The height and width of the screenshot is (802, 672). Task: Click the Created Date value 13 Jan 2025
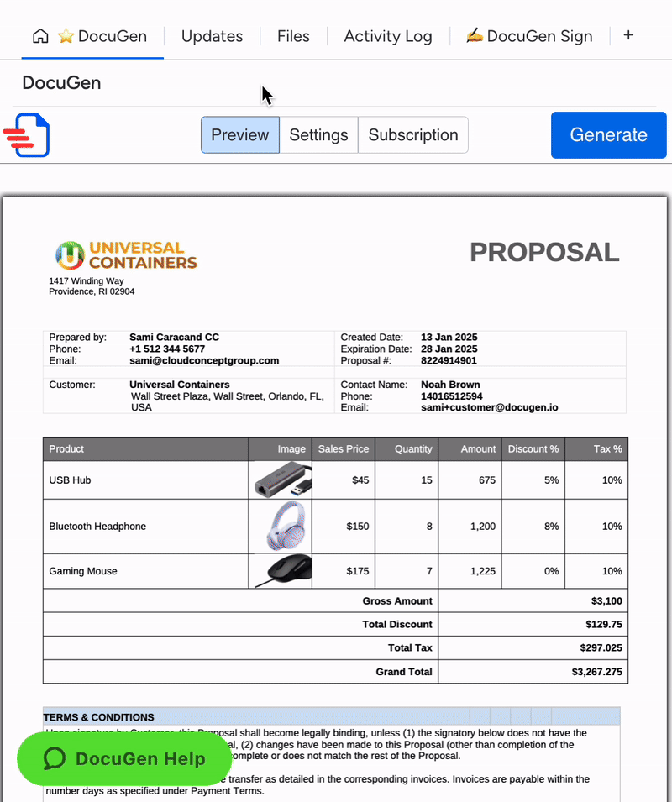449,337
